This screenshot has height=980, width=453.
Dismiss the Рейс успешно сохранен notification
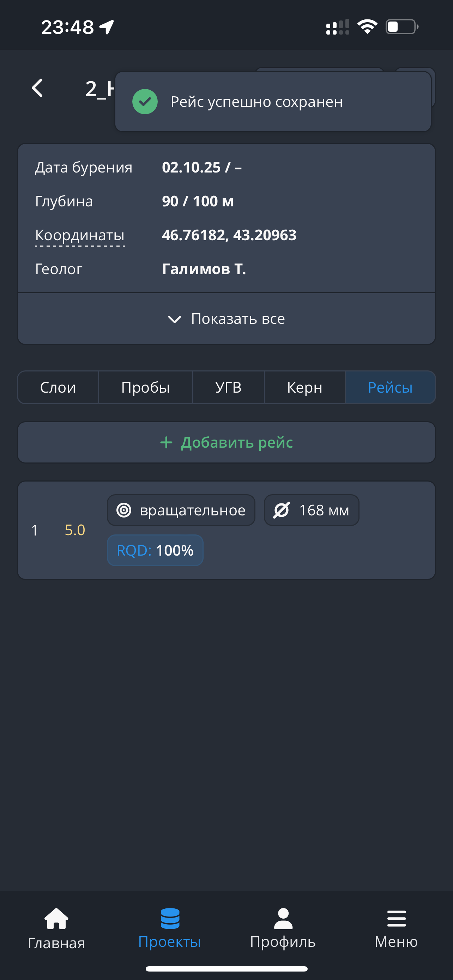point(273,102)
